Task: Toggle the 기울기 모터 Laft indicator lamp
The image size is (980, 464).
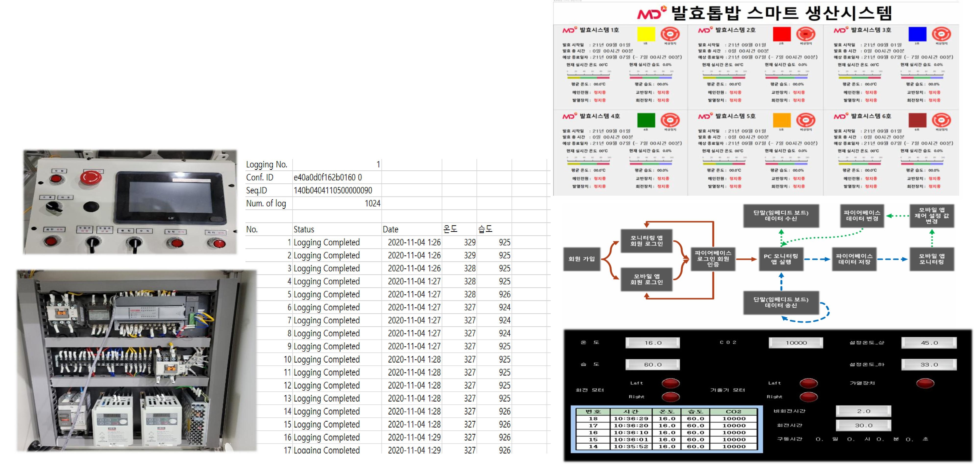Action: point(808,383)
